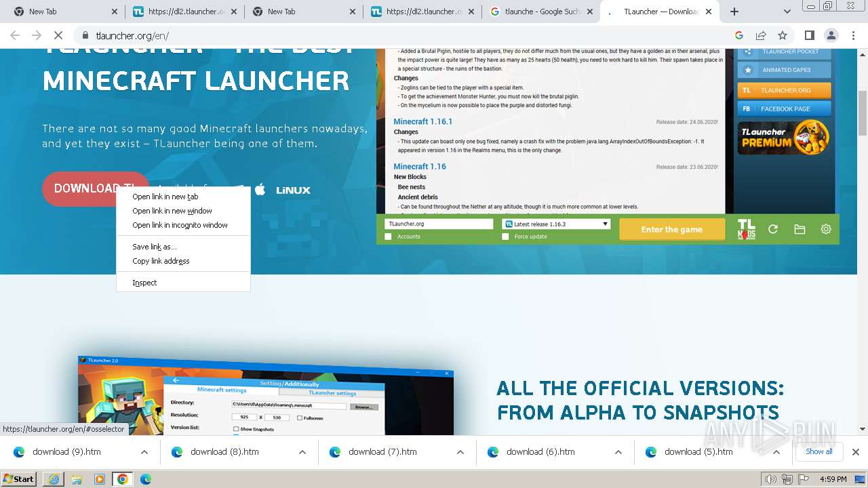The height and width of the screenshot is (488, 868).
Task: Click the LINUX platform label
Action: [294, 190]
